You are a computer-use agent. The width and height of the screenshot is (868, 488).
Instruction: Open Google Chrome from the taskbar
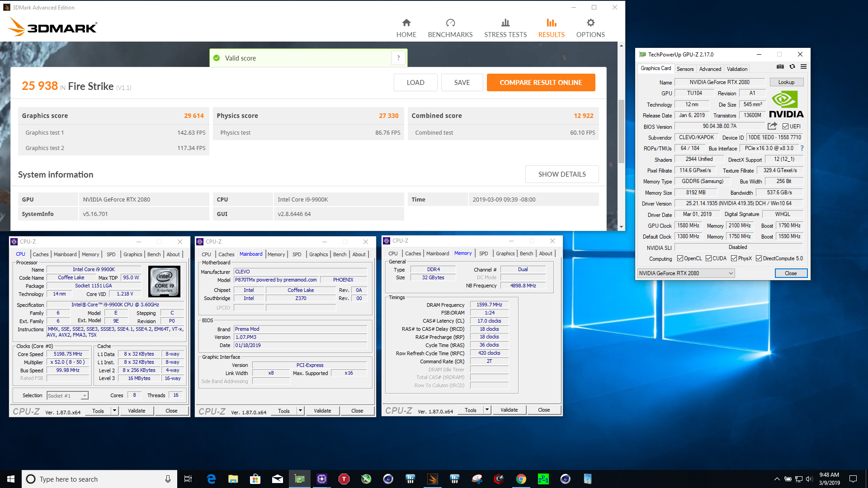tap(521, 479)
